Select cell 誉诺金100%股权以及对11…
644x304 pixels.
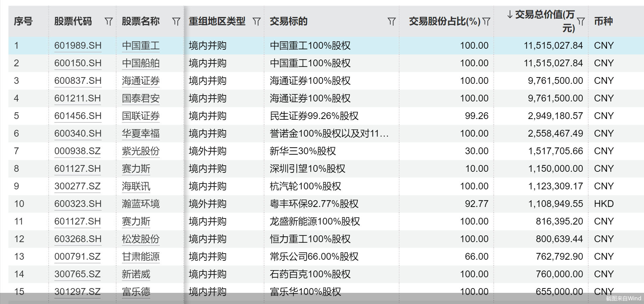point(329,134)
